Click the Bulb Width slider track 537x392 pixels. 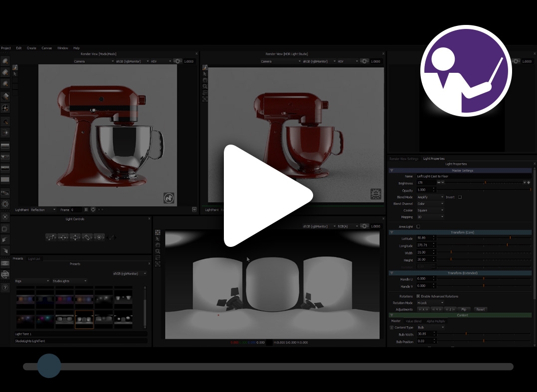484,334
